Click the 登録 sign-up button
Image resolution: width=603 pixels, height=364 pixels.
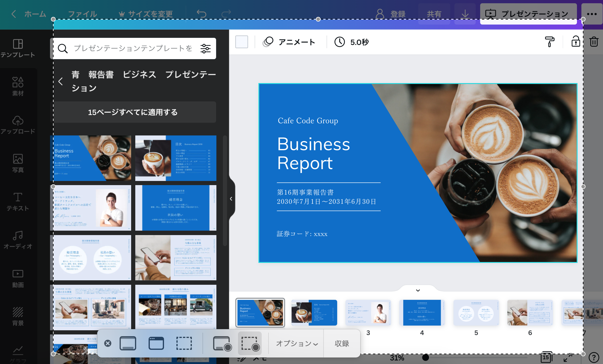point(390,14)
